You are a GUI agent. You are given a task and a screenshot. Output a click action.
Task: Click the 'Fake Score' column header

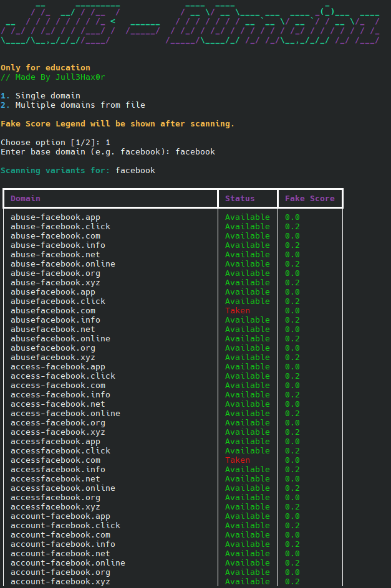310,199
